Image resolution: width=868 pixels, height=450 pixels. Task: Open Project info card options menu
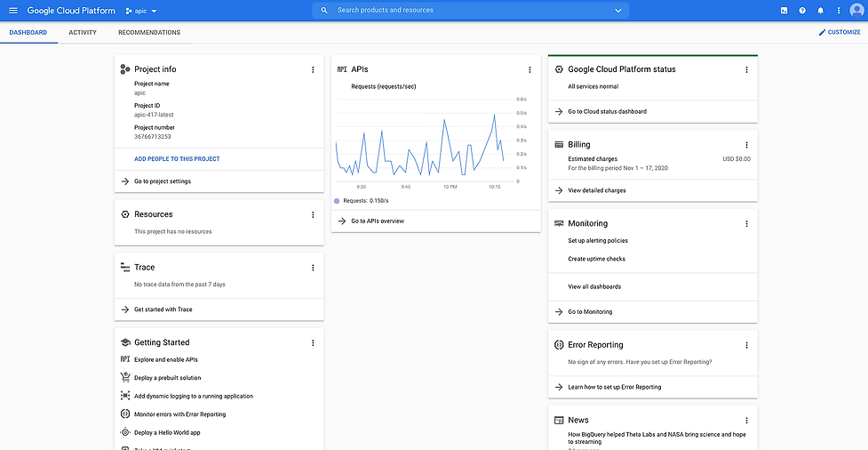313,70
